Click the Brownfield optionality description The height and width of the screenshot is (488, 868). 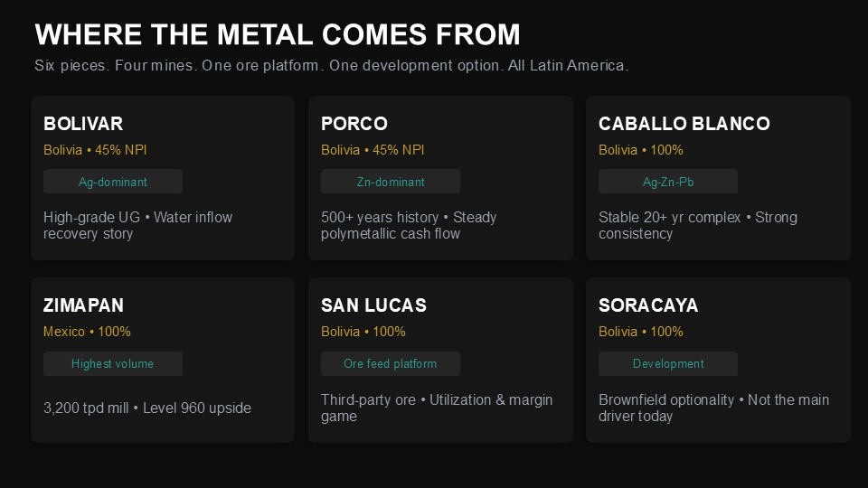click(x=713, y=408)
